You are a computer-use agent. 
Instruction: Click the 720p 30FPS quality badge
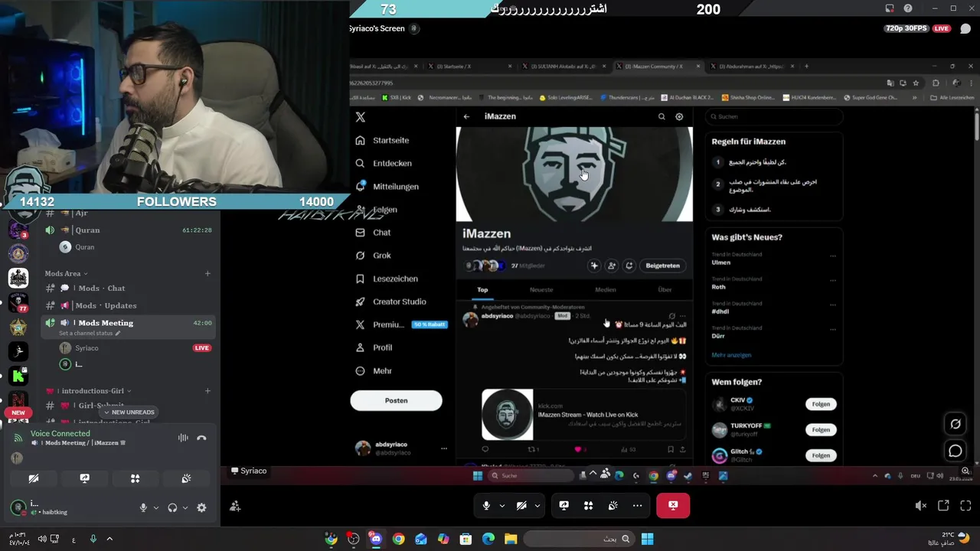coord(906,28)
